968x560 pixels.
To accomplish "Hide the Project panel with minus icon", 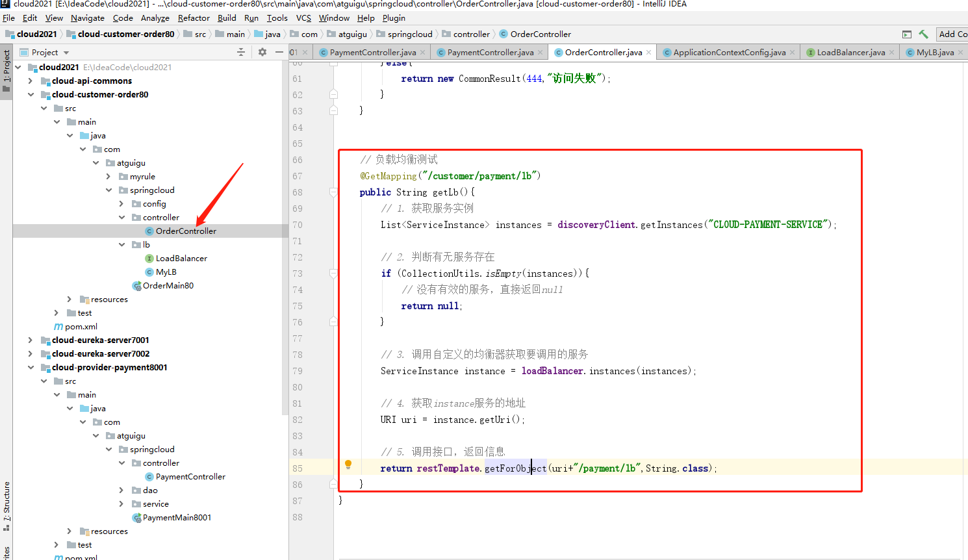I will coord(279,52).
